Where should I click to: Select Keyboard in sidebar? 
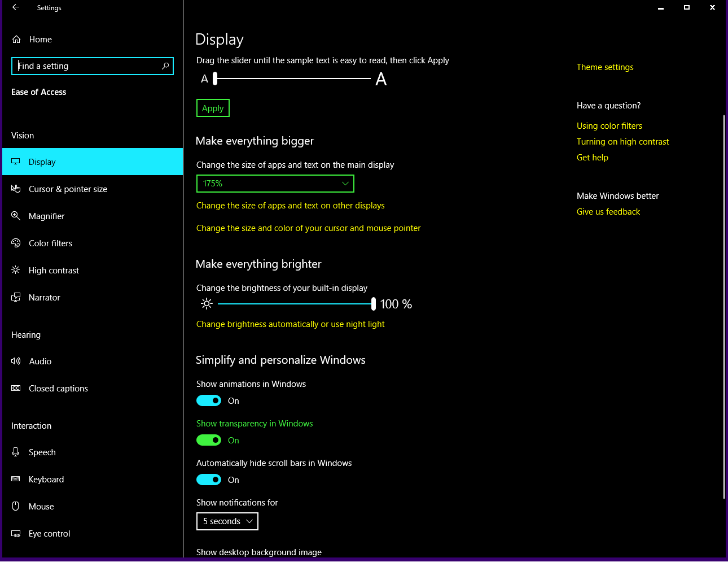[x=46, y=480]
